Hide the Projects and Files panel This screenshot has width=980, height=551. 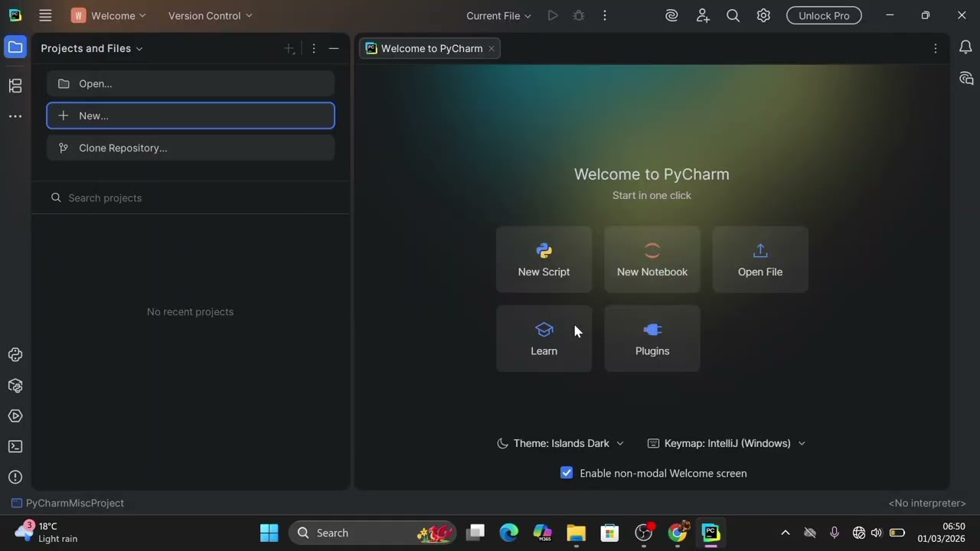[x=334, y=48]
